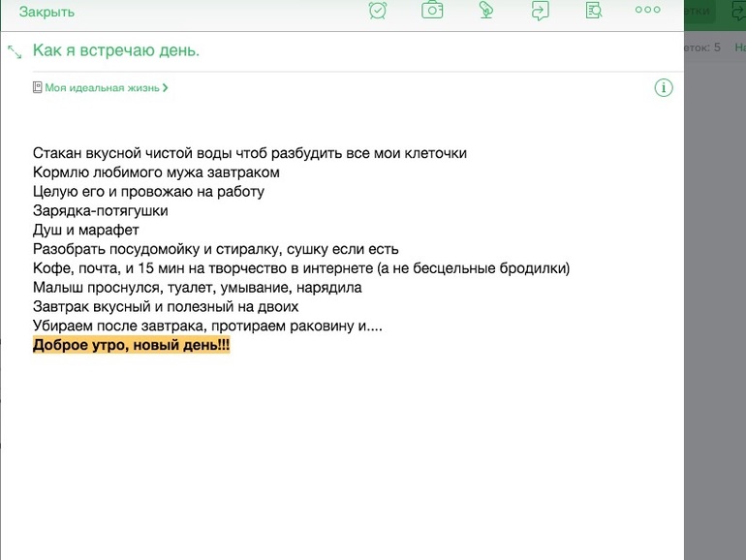Search inside the note with magnifier icon
The width and height of the screenshot is (746, 560).
click(594, 11)
